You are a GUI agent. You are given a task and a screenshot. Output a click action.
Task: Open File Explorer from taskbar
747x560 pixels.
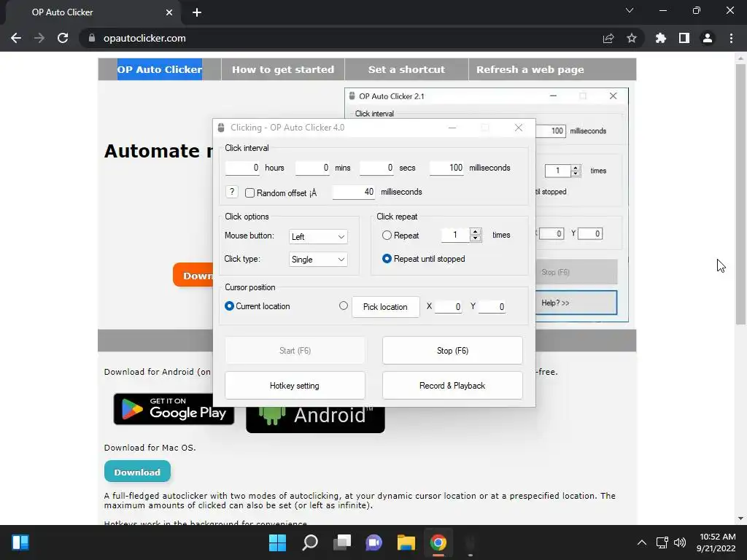[x=406, y=542]
